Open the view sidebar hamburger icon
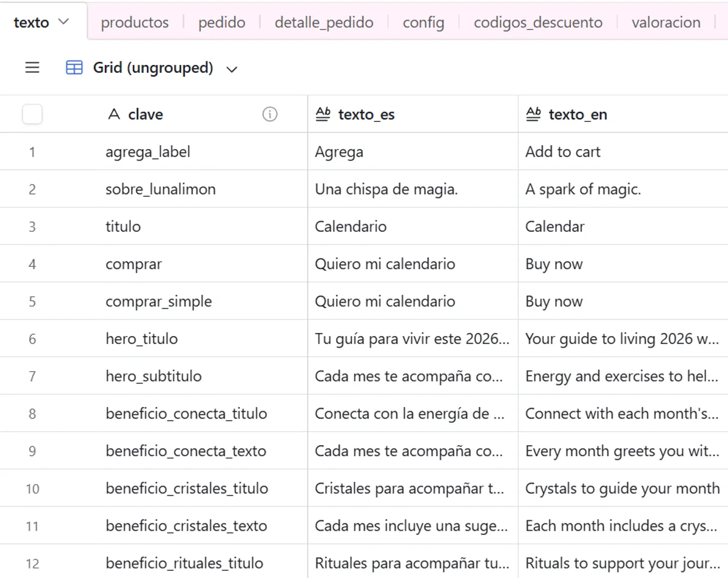This screenshot has height=578, width=728. pyautogui.click(x=32, y=67)
